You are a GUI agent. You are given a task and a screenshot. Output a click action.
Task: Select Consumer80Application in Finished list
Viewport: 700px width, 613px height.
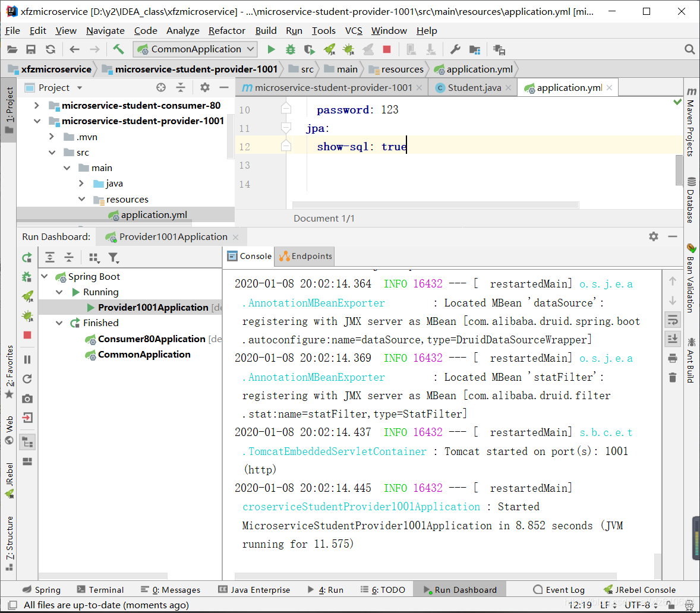[152, 339]
